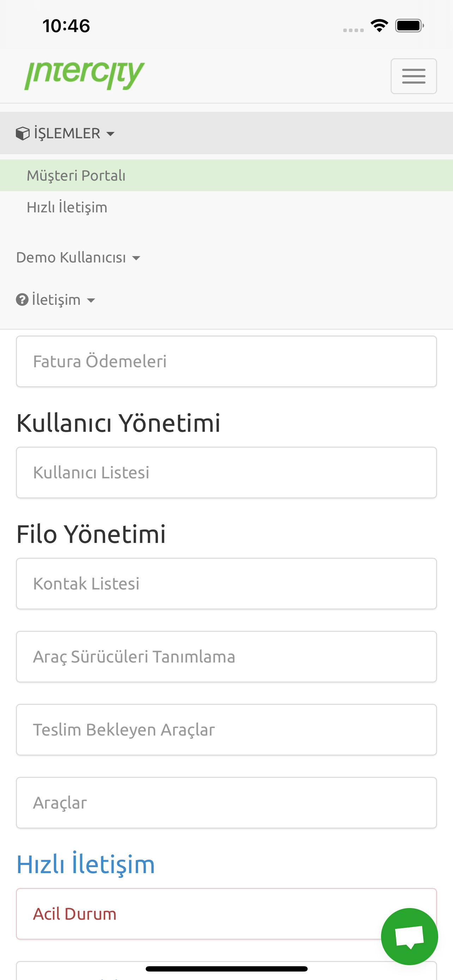
Task: Tap the battery indicator icon
Action: pos(410,25)
